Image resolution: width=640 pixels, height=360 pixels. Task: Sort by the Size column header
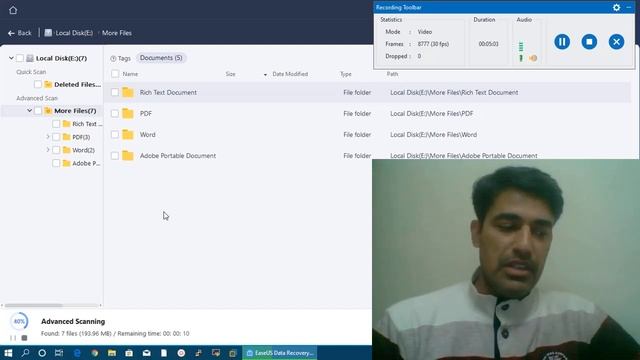click(231, 74)
